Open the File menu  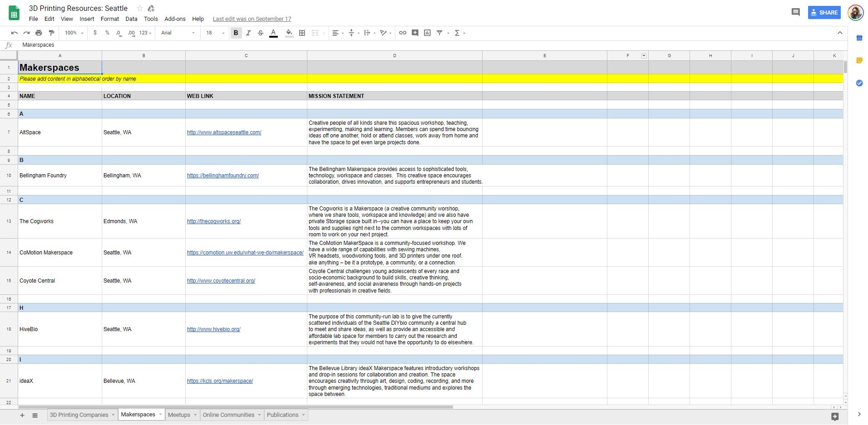click(x=33, y=19)
